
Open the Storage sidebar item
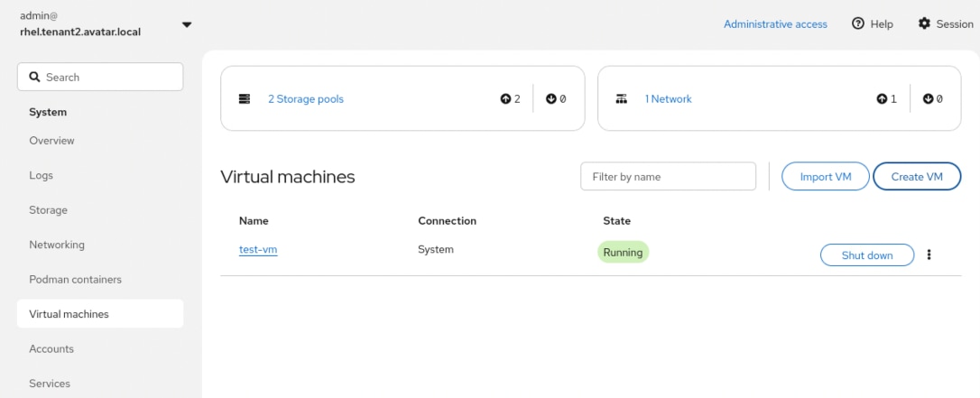(x=48, y=210)
